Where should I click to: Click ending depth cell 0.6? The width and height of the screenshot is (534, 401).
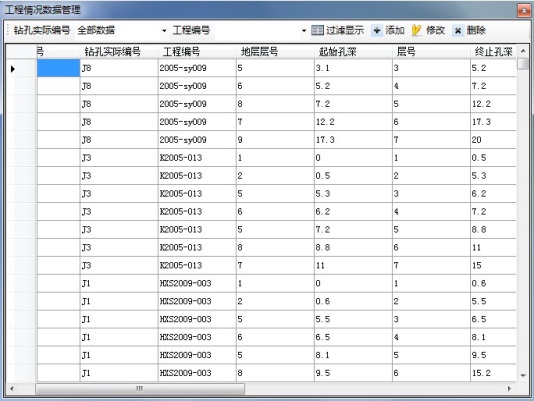493,283
